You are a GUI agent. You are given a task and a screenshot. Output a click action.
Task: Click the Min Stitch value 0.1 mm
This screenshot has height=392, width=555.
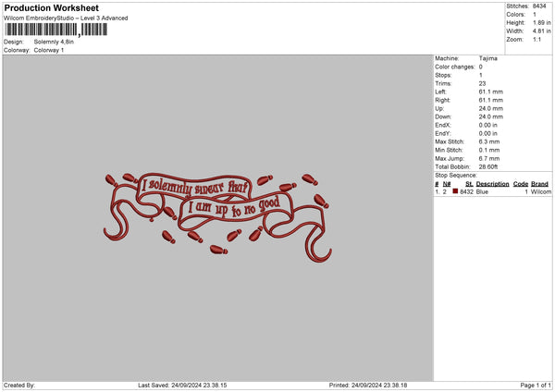click(489, 150)
